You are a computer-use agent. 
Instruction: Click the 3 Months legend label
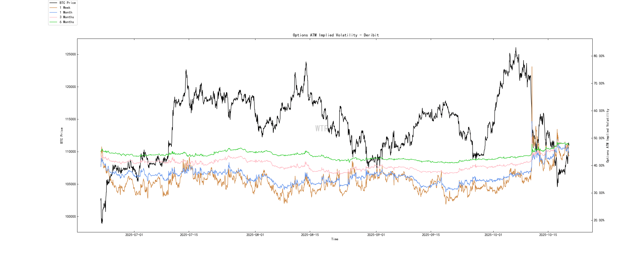click(67, 17)
